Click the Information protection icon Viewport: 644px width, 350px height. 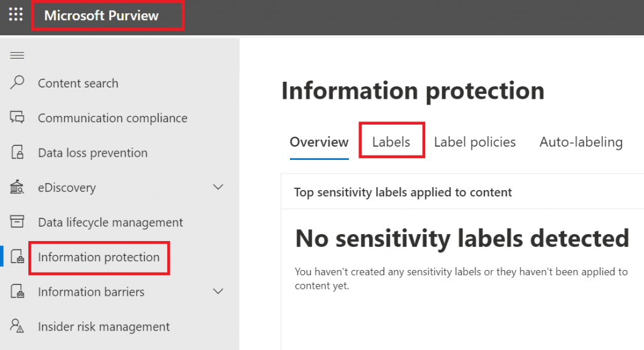coord(17,257)
